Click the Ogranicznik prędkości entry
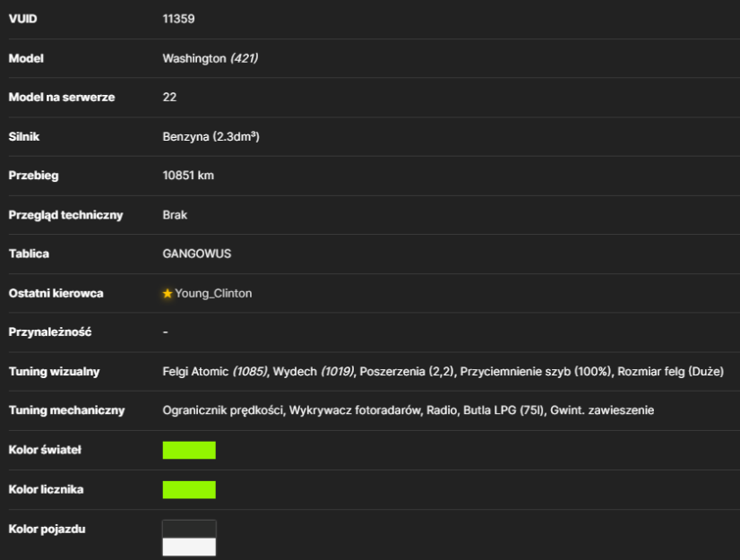This screenshot has width=740, height=560. pyautogui.click(x=223, y=410)
